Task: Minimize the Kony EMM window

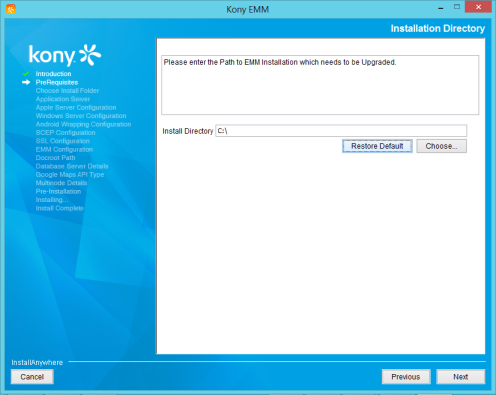Action: point(441,8)
